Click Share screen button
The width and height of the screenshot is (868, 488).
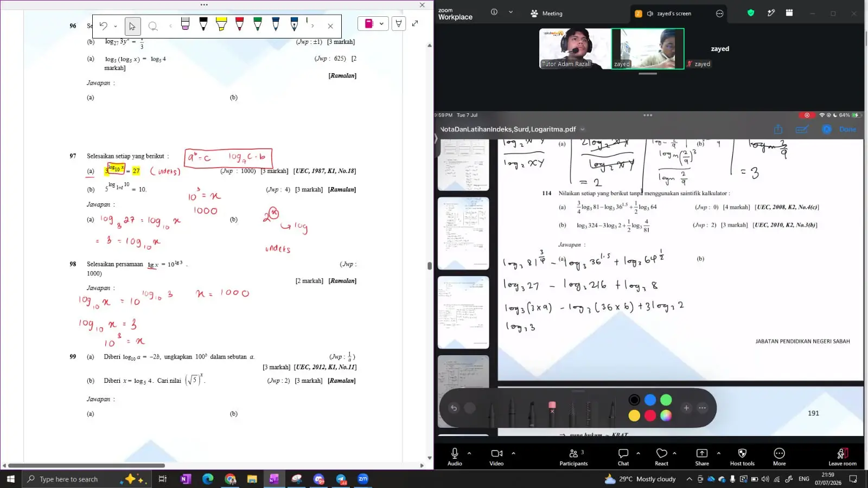[x=702, y=457]
